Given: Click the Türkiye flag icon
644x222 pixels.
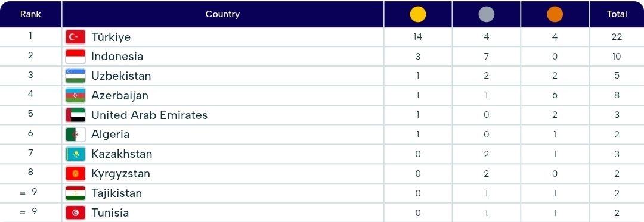Looking at the screenshot, I should pyautogui.click(x=76, y=37).
